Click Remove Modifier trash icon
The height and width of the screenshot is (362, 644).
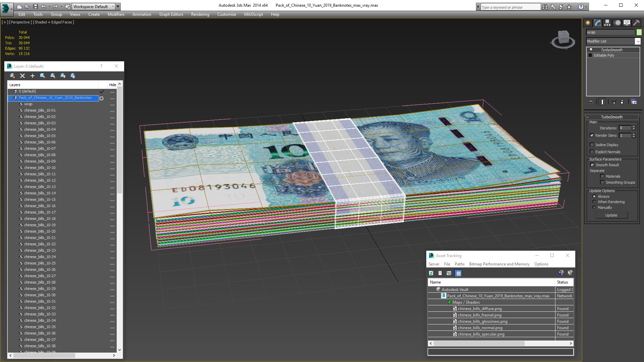[x=622, y=102]
